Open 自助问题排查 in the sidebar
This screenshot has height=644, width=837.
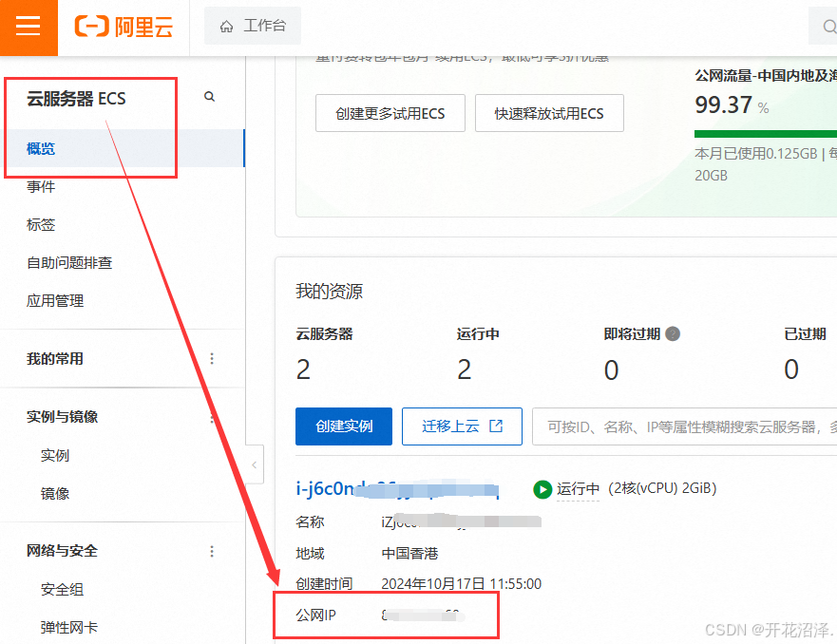(x=69, y=262)
